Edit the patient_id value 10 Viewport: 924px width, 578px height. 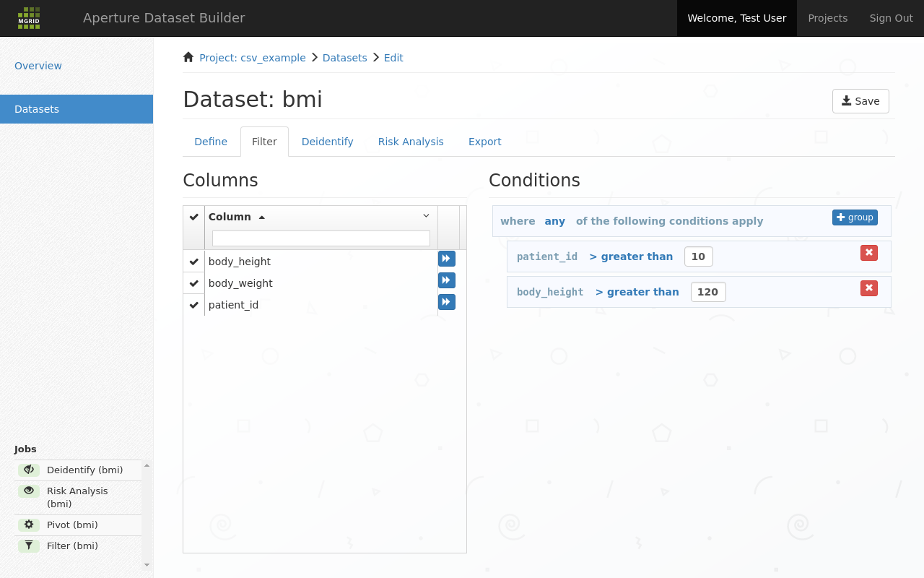(699, 256)
